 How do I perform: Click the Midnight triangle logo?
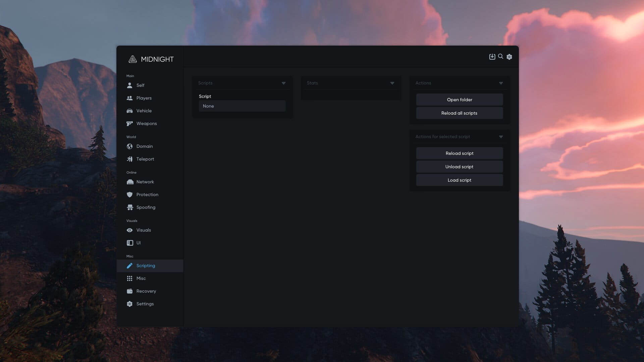[132, 59]
